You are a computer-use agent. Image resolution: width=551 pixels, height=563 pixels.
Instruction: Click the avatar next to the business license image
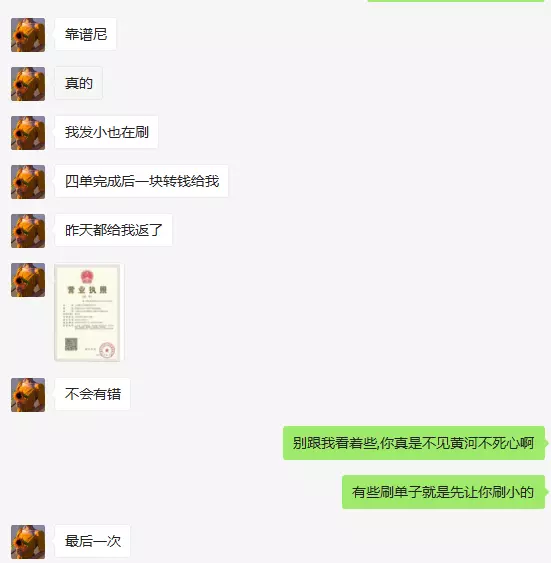(28, 280)
